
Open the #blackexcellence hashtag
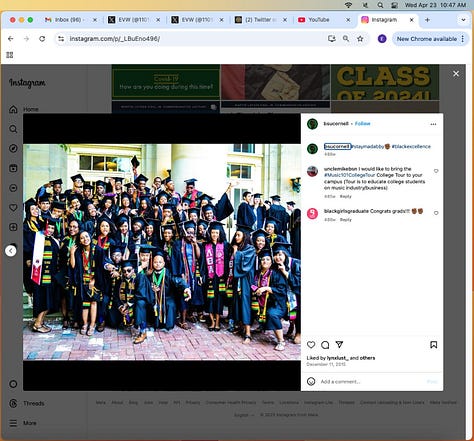(411, 146)
